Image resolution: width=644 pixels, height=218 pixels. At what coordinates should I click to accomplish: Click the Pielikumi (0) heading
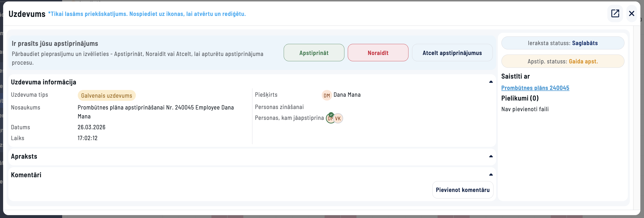[x=520, y=98]
